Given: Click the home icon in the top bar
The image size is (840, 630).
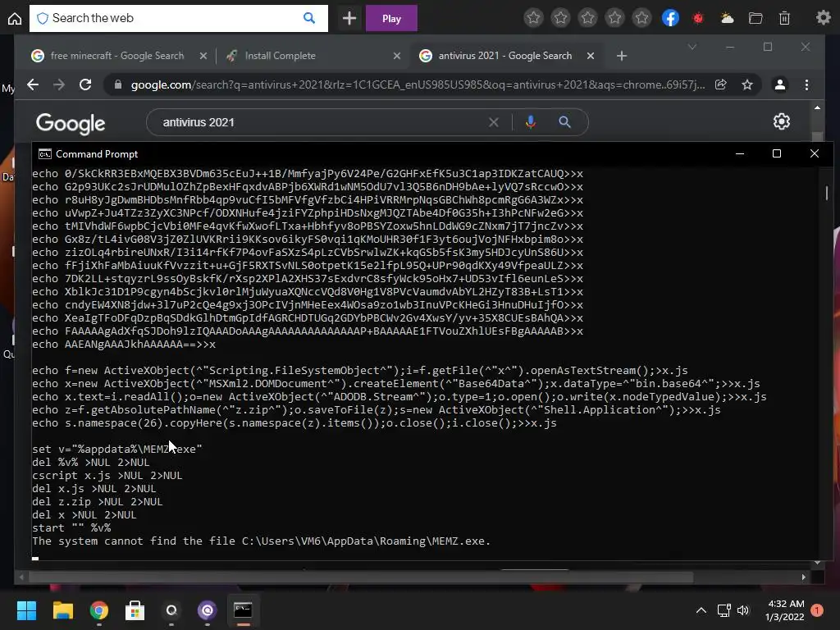Looking at the screenshot, I should 15,19.
